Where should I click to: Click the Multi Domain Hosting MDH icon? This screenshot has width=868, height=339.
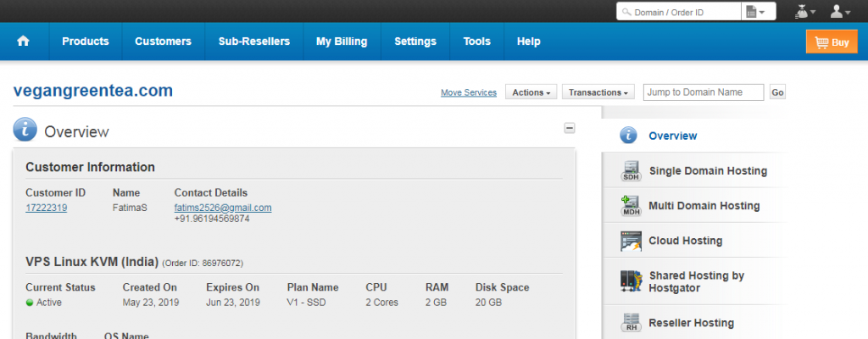pos(631,206)
